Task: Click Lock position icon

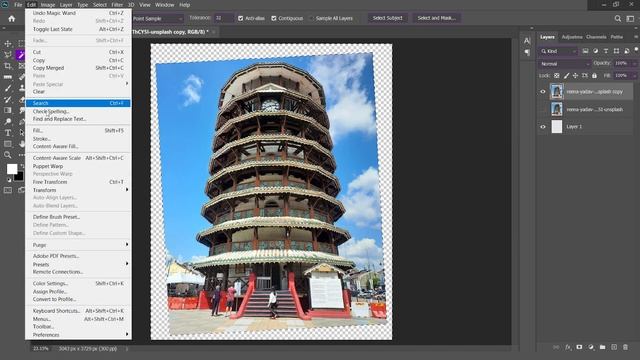Action: [x=576, y=76]
